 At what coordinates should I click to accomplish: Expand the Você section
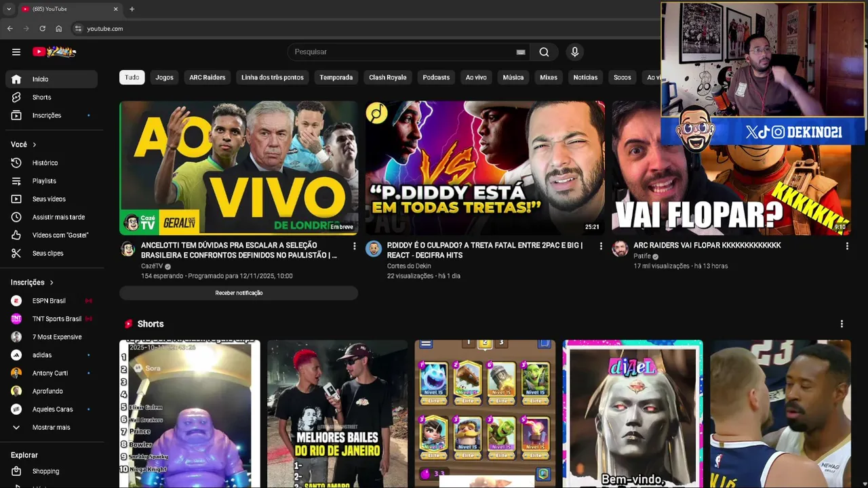pyautogui.click(x=24, y=144)
